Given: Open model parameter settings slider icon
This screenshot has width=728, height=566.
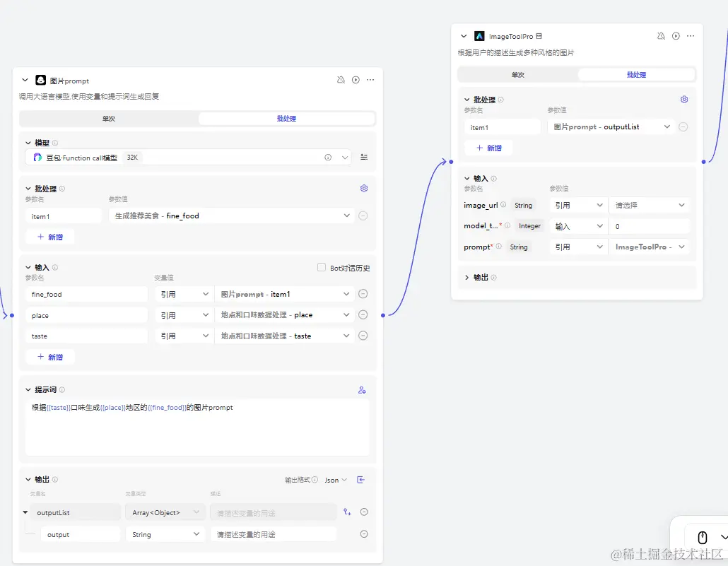Looking at the screenshot, I should (x=364, y=157).
